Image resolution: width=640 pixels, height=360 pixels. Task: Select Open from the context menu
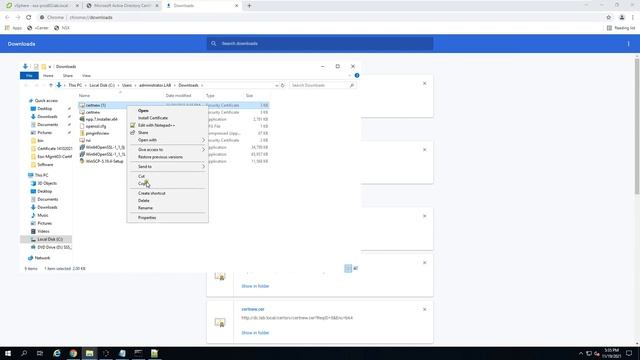coord(143,111)
